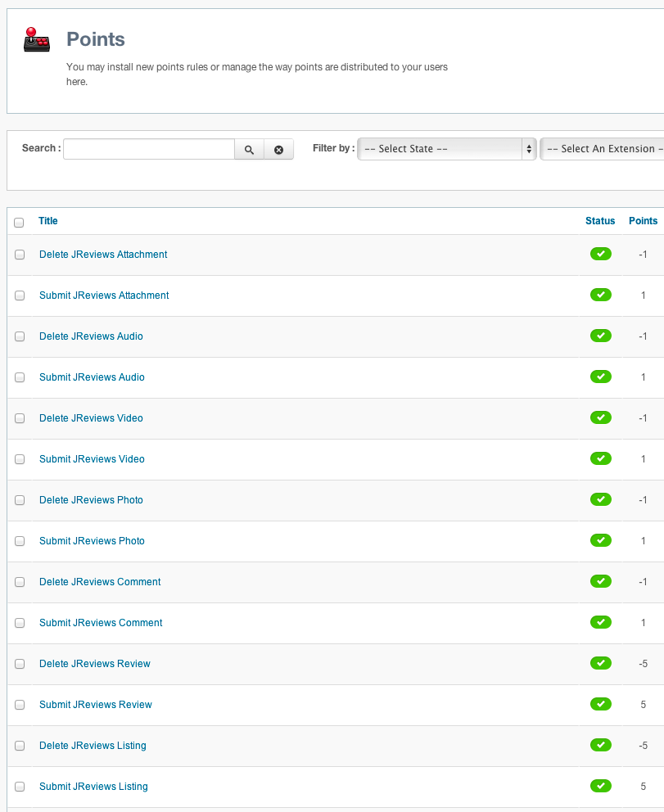The width and height of the screenshot is (664, 812).
Task: Click the Points joystick icon
Action: [x=36, y=40]
